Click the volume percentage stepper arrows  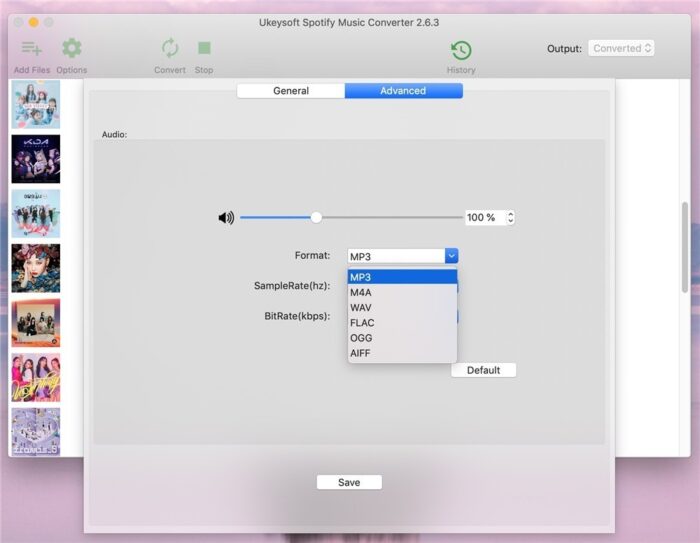coord(510,218)
